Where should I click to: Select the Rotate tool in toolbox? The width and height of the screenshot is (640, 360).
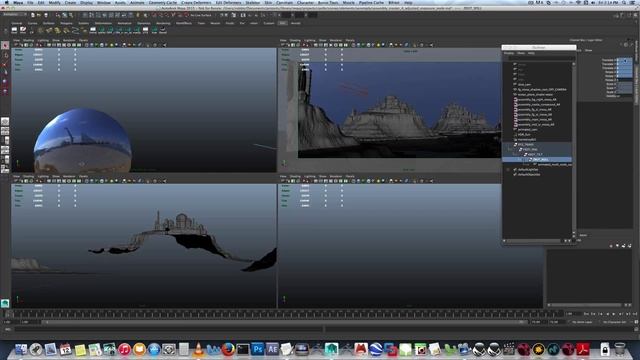coord(5,81)
